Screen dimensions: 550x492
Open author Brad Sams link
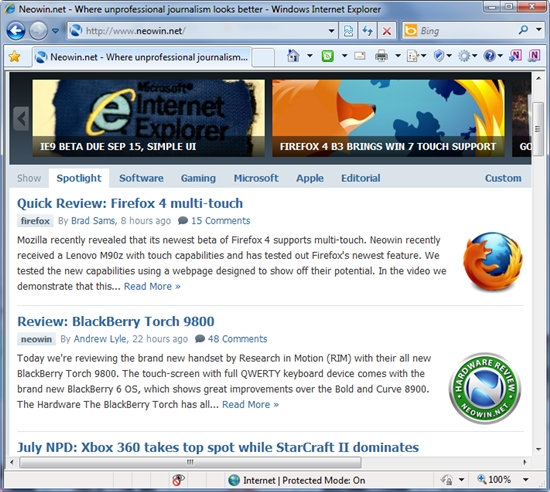(93, 221)
